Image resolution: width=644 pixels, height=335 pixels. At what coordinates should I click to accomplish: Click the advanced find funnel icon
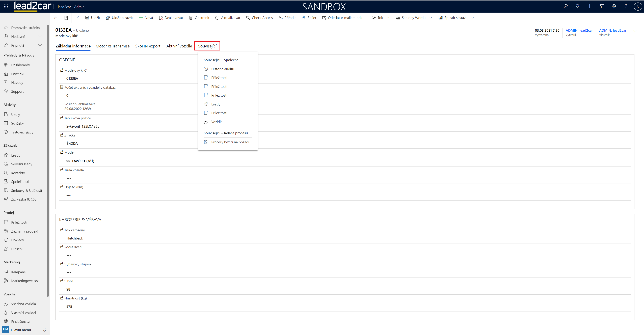coord(602,7)
